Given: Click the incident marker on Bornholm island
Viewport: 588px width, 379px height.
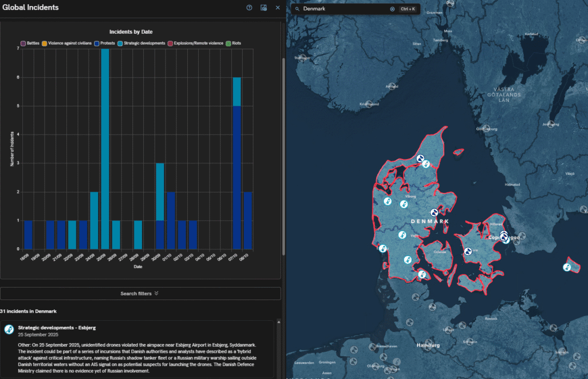Looking at the screenshot, I should coord(567,267).
